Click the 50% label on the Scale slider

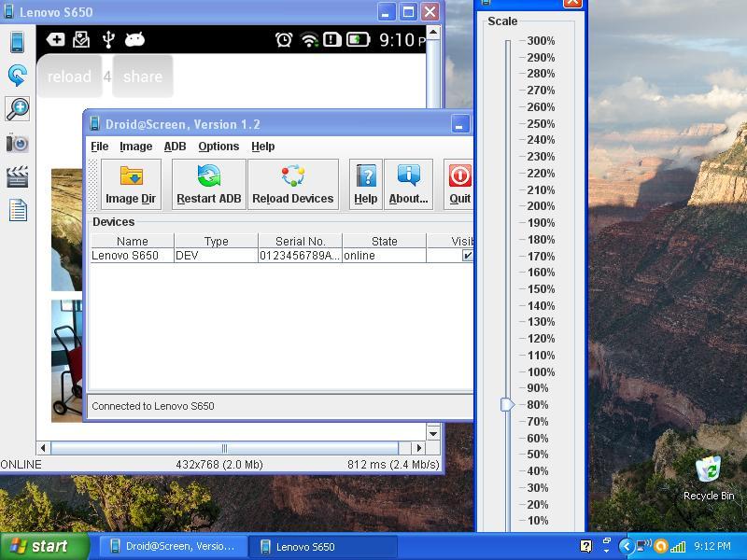pyautogui.click(x=538, y=455)
